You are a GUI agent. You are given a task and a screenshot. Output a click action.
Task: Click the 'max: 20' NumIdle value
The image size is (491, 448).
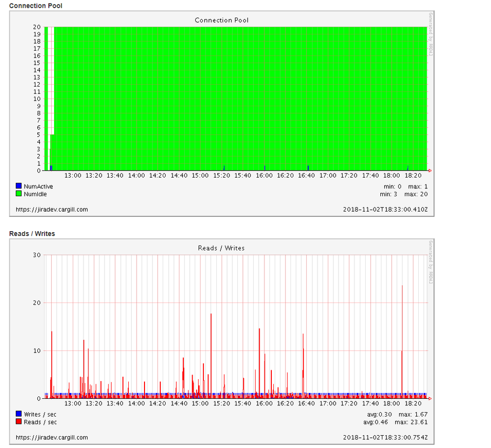pos(416,194)
